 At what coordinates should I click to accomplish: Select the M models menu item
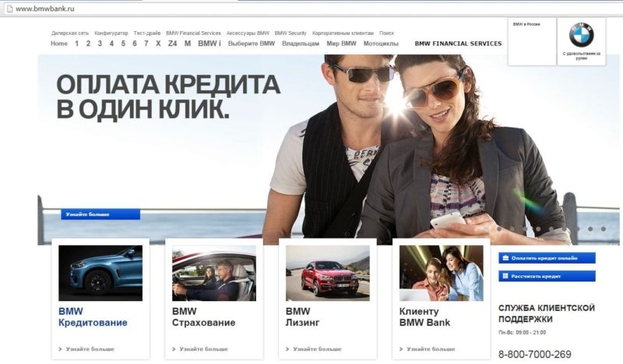tap(188, 44)
